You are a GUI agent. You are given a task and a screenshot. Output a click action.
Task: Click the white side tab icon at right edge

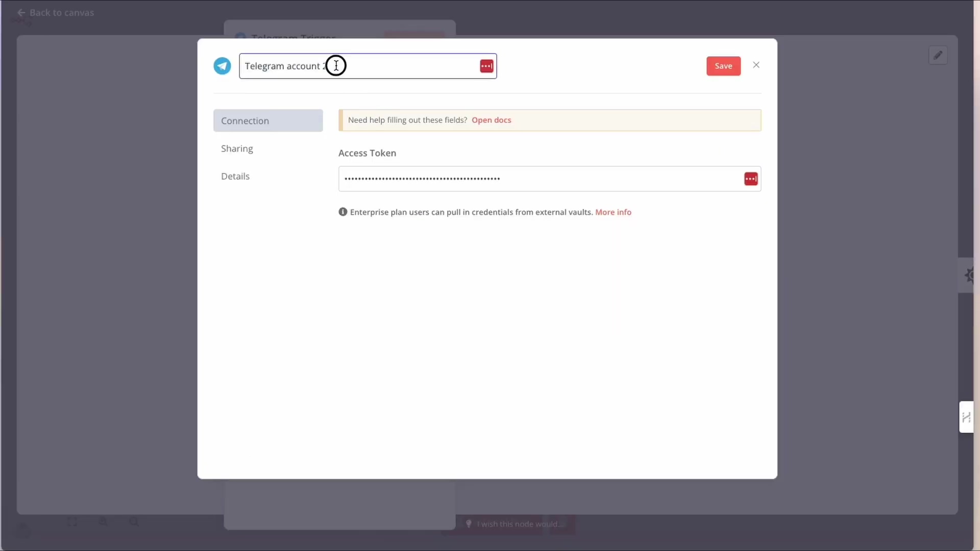966,417
